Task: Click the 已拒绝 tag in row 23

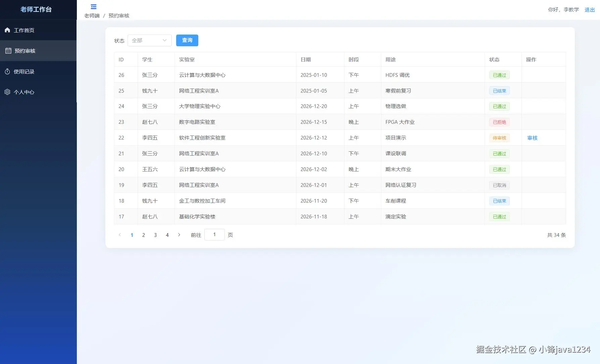Action: tap(499, 122)
